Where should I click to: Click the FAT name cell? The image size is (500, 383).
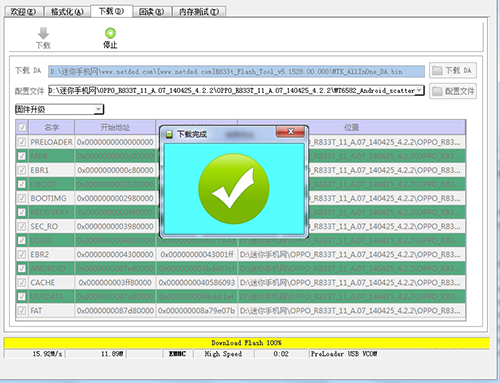coord(52,311)
